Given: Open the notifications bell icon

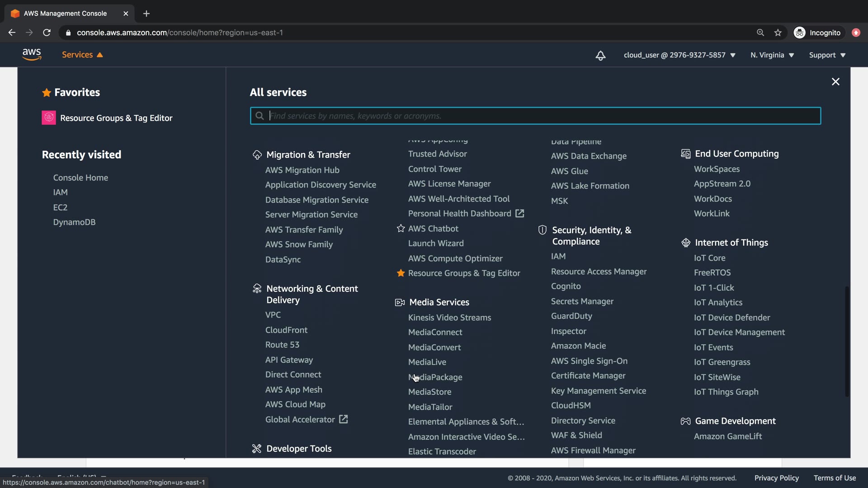Looking at the screenshot, I should [600, 56].
